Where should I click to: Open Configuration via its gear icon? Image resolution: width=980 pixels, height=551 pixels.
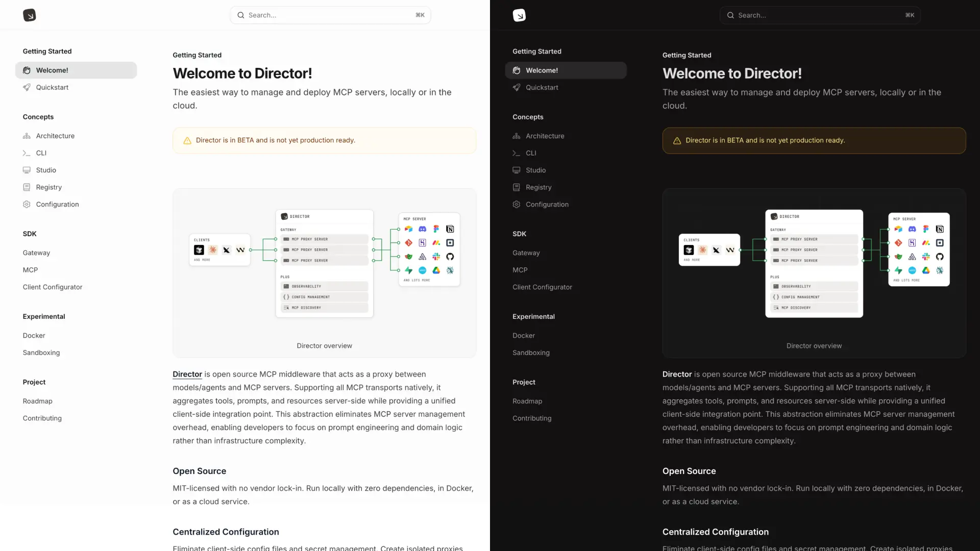point(27,204)
